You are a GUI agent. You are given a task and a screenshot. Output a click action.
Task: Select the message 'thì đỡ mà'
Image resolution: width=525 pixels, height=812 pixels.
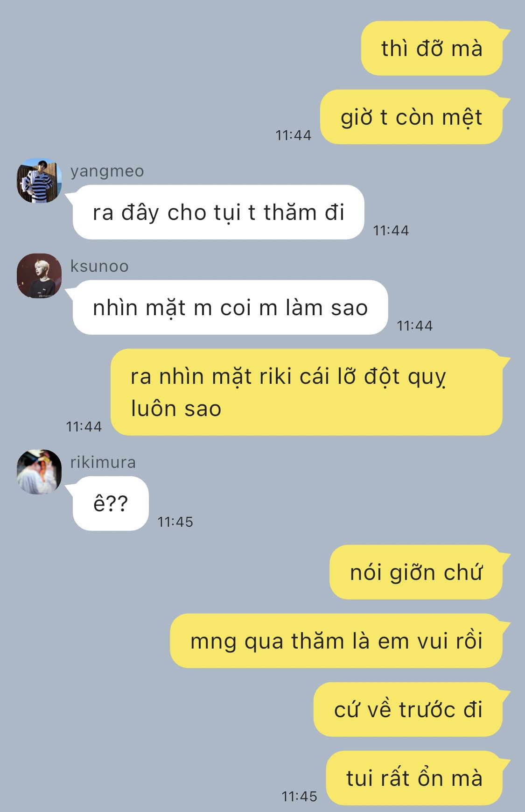[432, 48]
